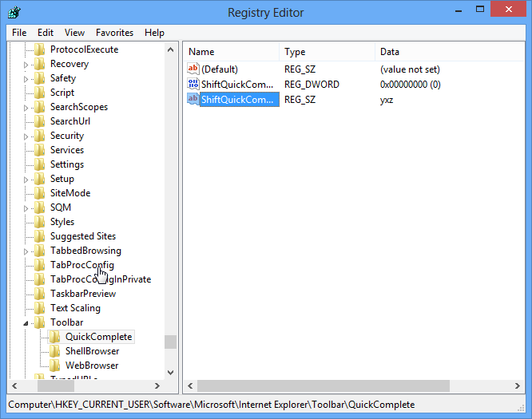Screen dimensions: 532x419
Task: Click the (Default) string value icon
Action: click(193, 69)
